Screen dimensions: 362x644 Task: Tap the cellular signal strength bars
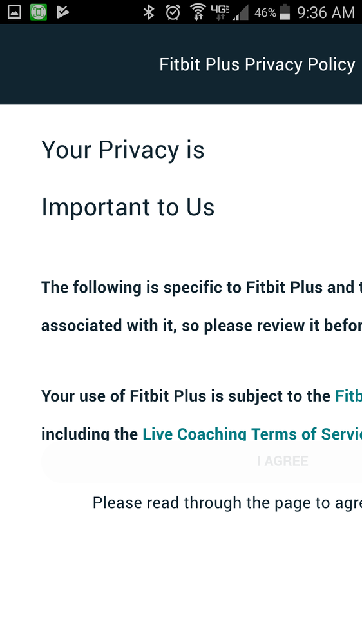click(240, 13)
